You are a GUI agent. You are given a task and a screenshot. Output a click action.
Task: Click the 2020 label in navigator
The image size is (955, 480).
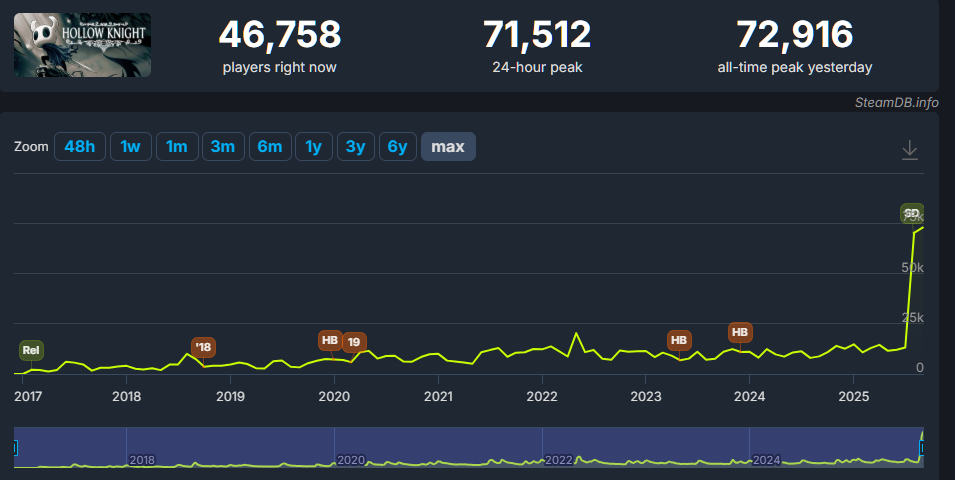pyautogui.click(x=351, y=460)
